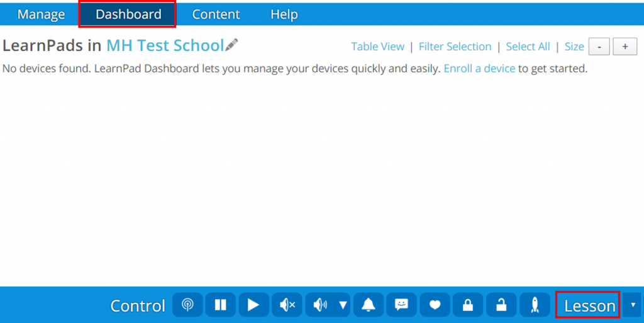Edit school name with the pencil icon
This screenshot has height=323, width=644.
click(232, 45)
